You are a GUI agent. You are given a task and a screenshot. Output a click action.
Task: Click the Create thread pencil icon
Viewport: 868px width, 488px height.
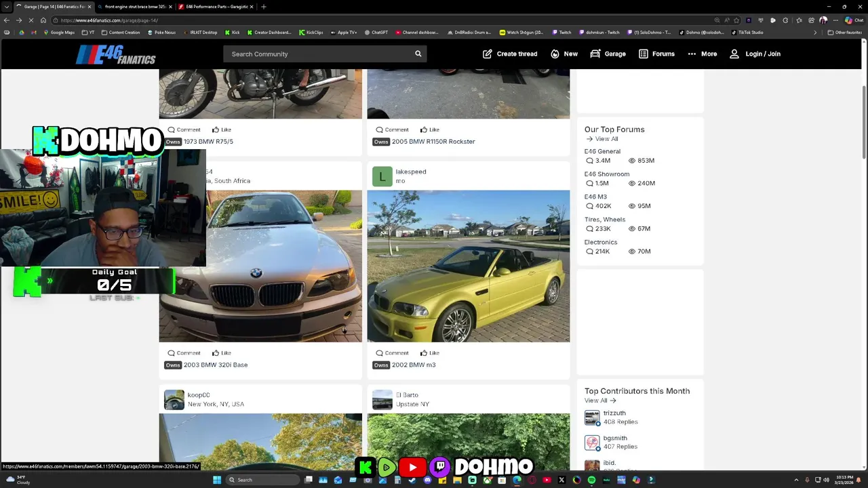(487, 54)
